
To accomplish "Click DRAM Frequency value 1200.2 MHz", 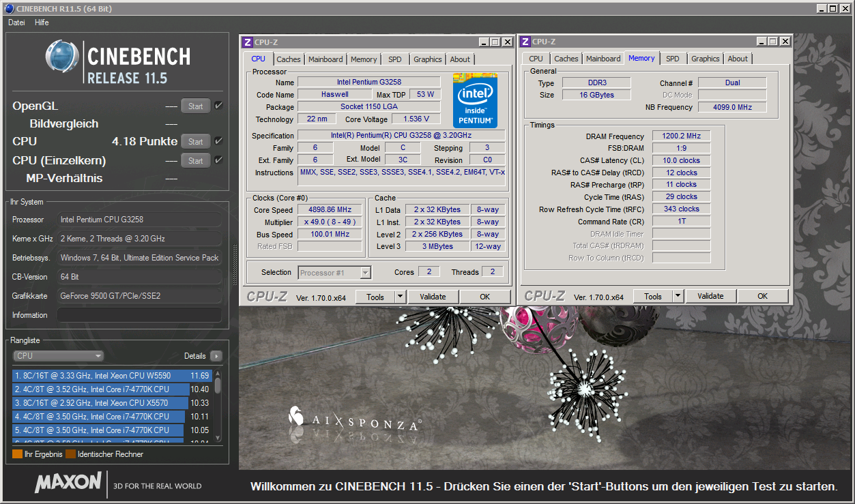I will pos(682,136).
